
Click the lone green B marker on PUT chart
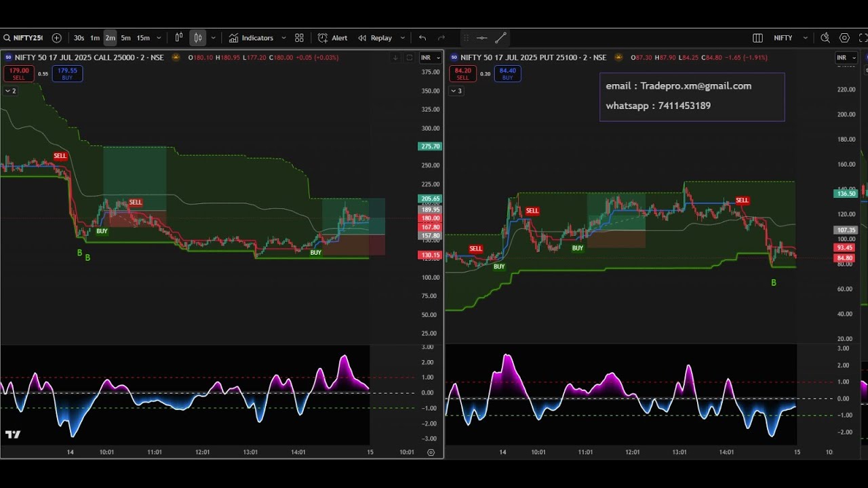[774, 283]
